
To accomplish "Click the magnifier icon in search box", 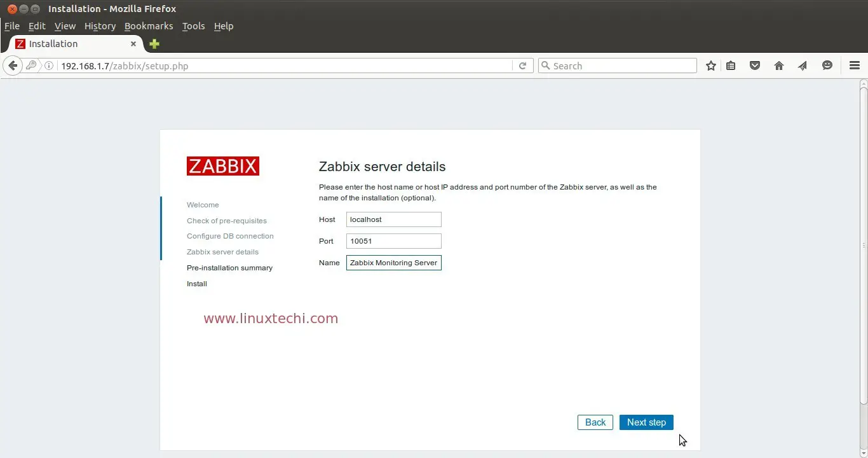I will point(545,66).
